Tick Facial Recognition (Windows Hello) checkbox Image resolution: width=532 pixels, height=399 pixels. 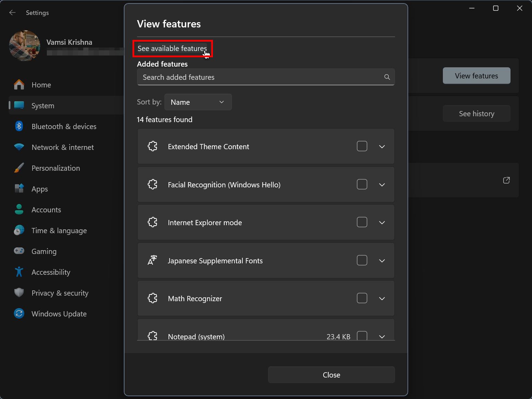[362, 185]
